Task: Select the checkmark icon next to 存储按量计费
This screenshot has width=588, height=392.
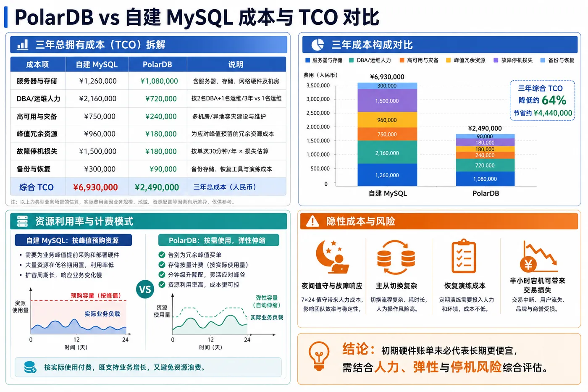Action: click(x=162, y=265)
